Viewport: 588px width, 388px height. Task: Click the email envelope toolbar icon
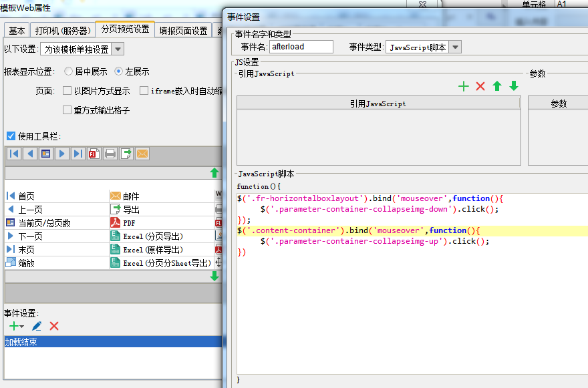tap(142, 154)
